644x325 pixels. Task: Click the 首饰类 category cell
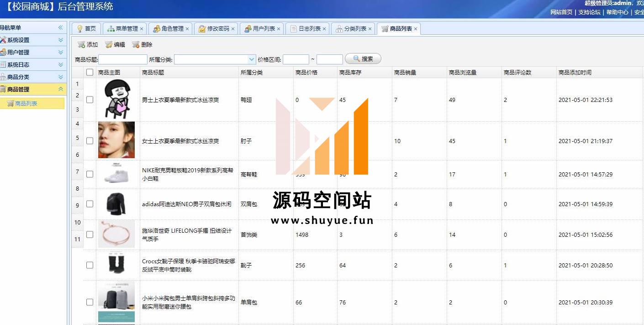click(x=249, y=234)
